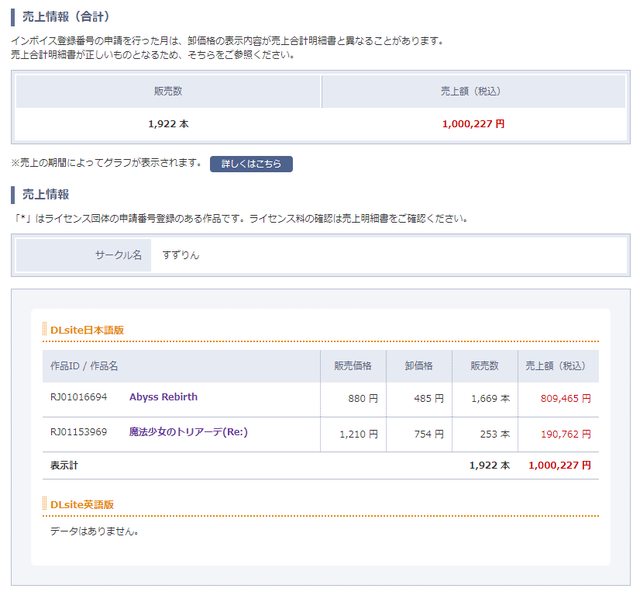Click the DLsite日本語版 section heading

tap(87, 330)
